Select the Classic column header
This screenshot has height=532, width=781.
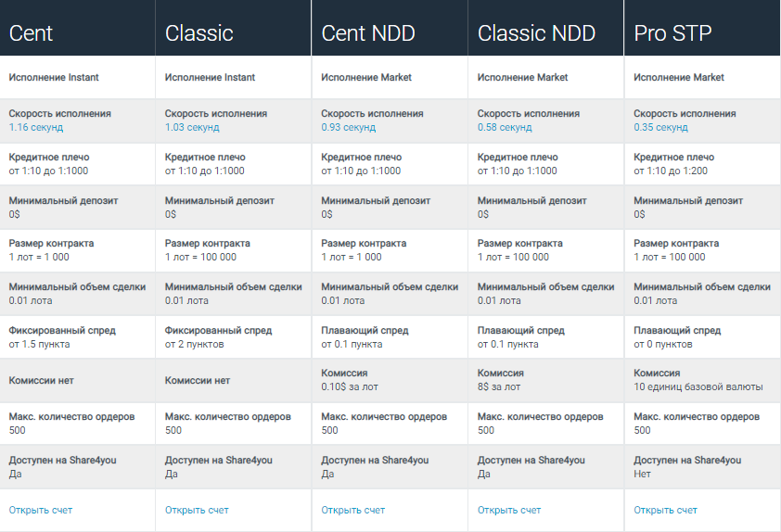click(234, 28)
